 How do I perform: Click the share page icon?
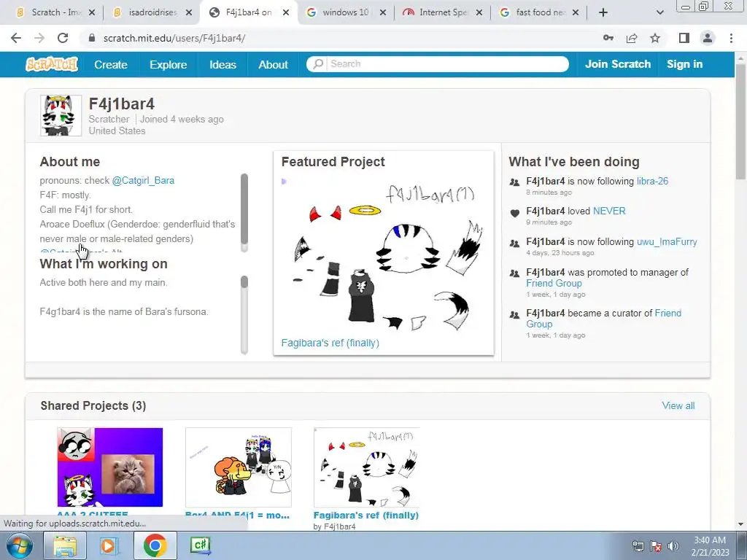632,38
